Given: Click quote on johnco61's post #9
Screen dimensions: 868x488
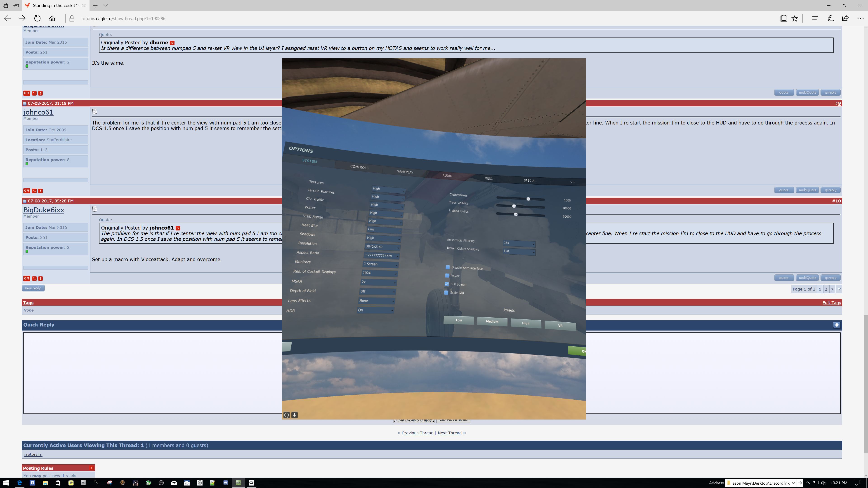Looking at the screenshot, I should pyautogui.click(x=784, y=190).
